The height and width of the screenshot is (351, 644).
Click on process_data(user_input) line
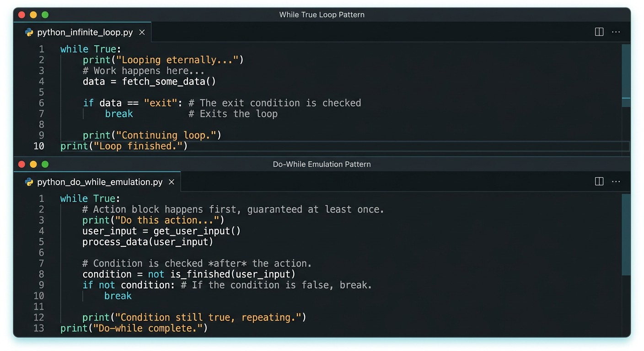pyautogui.click(x=148, y=242)
